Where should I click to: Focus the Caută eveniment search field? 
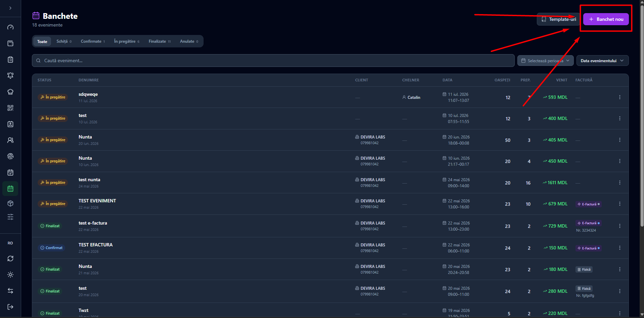click(x=273, y=61)
